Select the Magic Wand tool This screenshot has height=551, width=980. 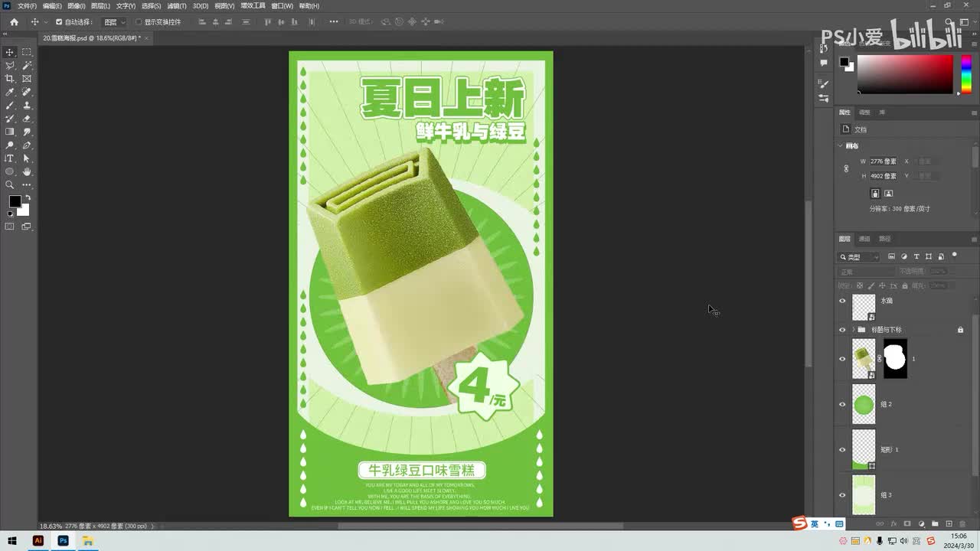pyautogui.click(x=27, y=66)
